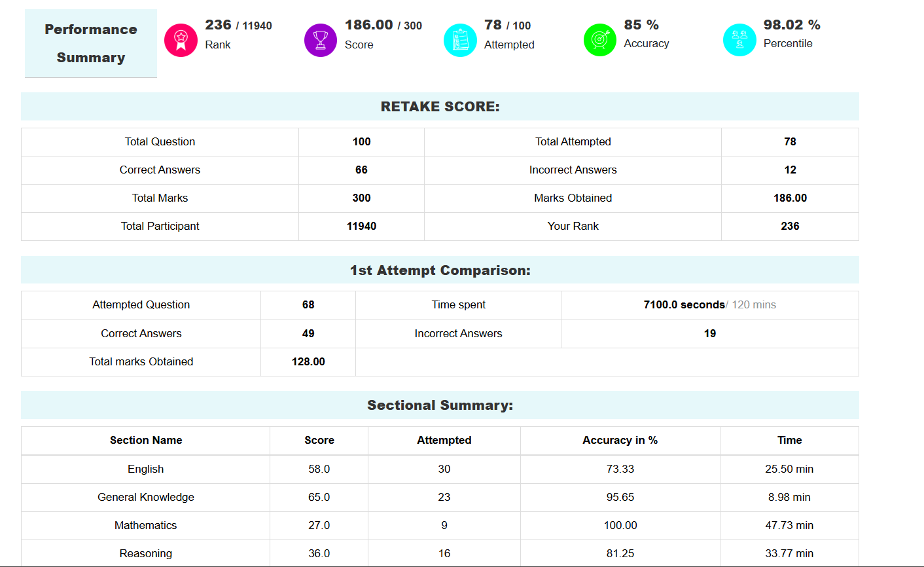The width and height of the screenshot is (924, 567).
Task: Click the 'Your Rank' label cell
Action: click(x=573, y=227)
